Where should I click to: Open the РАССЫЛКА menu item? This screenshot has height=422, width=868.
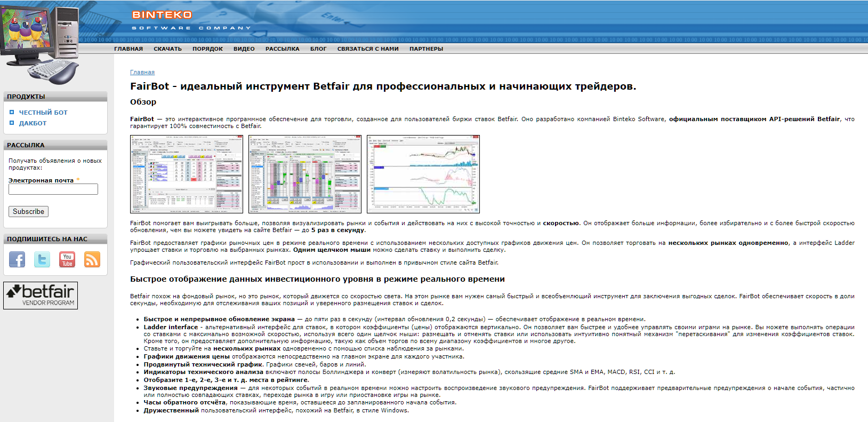[283, 49]
